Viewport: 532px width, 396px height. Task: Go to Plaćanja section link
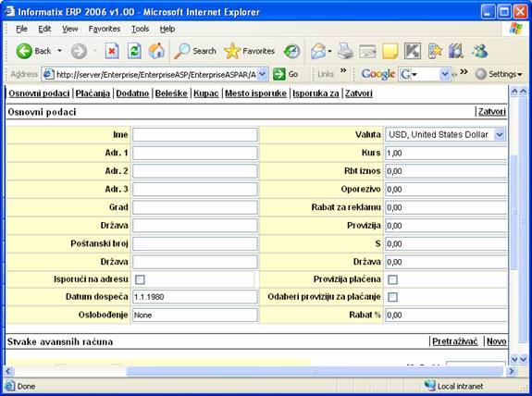point(93,93)
